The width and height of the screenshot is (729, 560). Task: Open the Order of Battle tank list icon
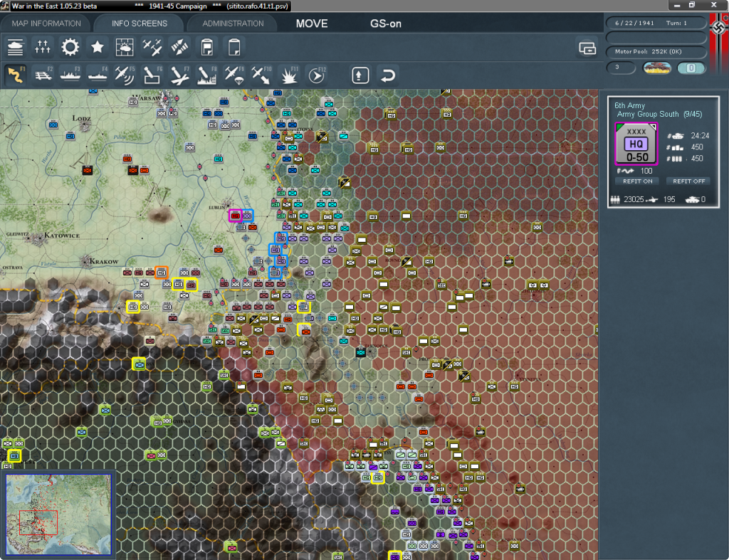point(16,47)
